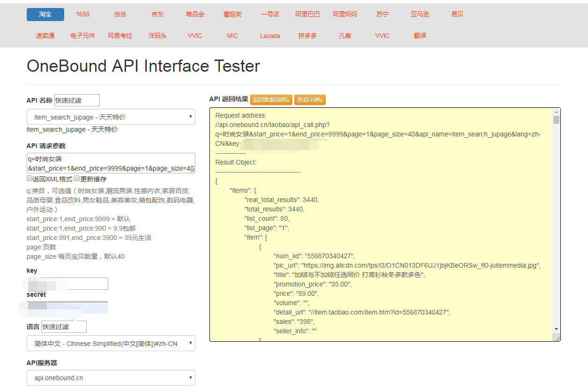The image size is (588, 390).
Task: Select the 一号店 tab
Action: [270, 14]
